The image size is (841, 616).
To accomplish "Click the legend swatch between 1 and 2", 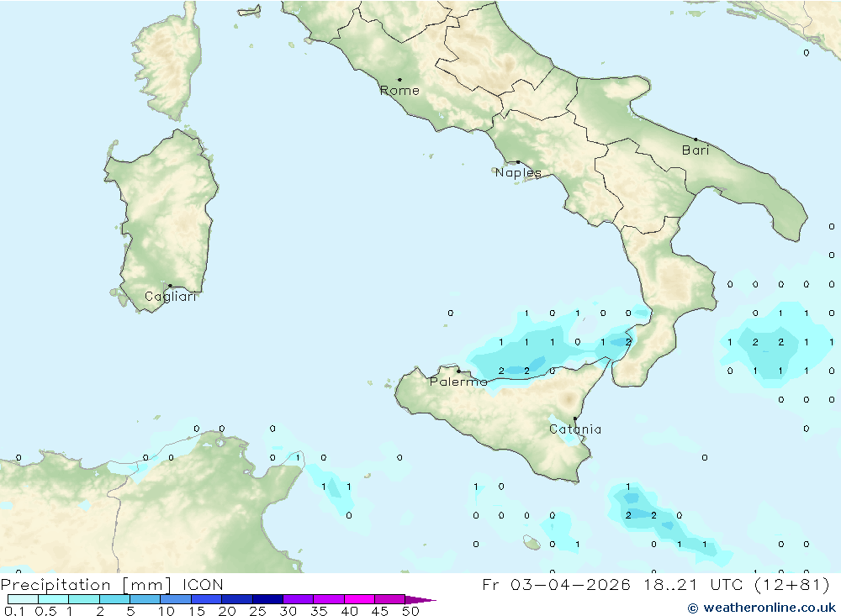I will point(84,599).
